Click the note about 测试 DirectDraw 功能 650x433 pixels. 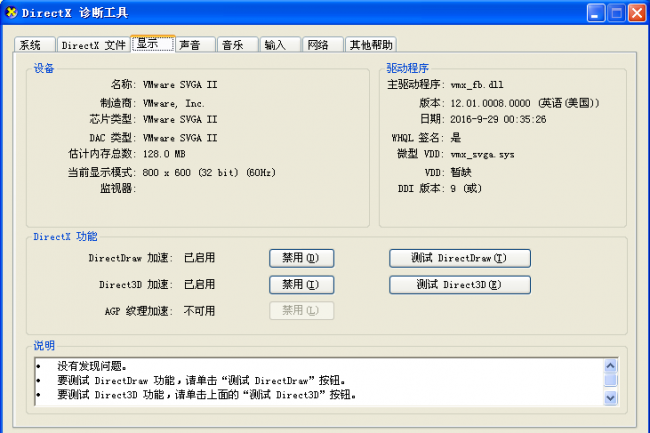(201, 380)
